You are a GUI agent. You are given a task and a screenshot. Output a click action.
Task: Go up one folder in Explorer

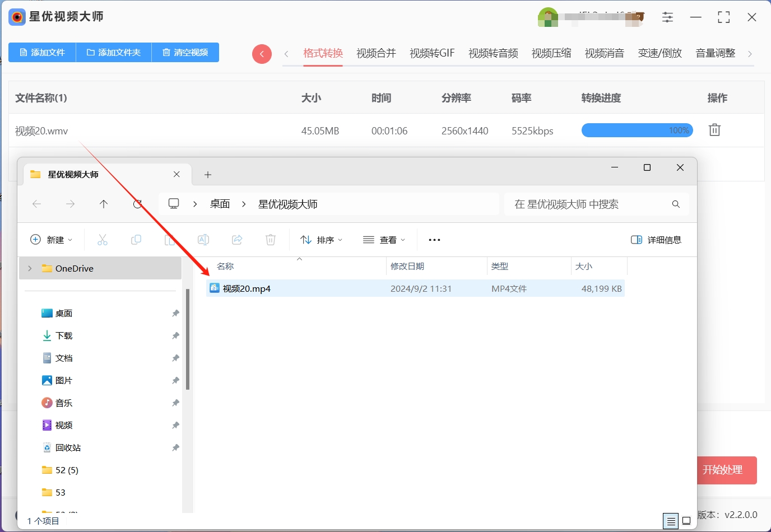point(104,204)
